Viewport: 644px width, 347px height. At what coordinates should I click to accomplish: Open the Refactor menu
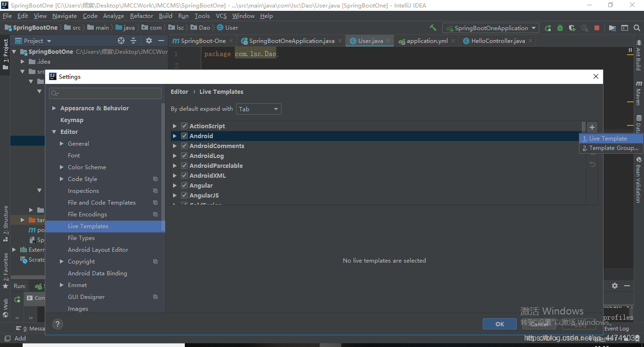click(141, 16)
